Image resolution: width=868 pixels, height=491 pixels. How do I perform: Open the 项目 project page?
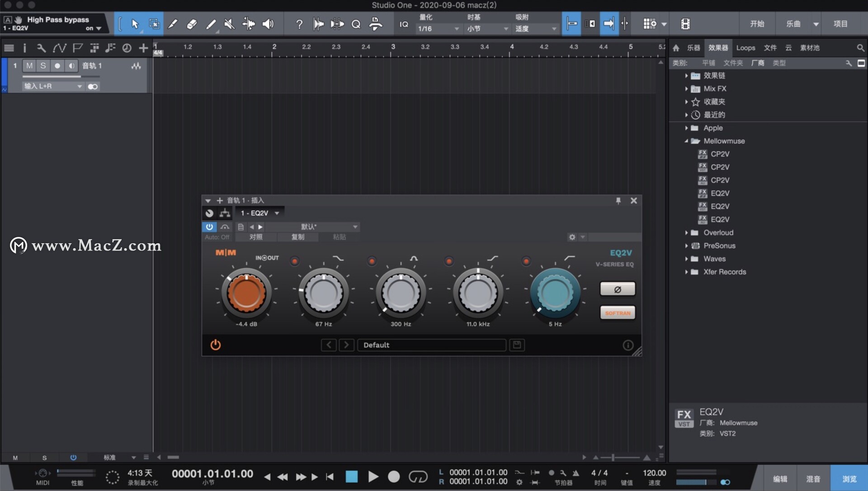click(840, 24)
